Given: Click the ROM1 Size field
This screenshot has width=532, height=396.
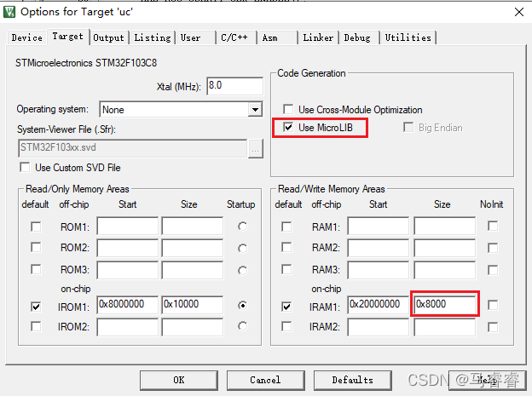Looking at the screenshot, I should click(x=193, y=226).
